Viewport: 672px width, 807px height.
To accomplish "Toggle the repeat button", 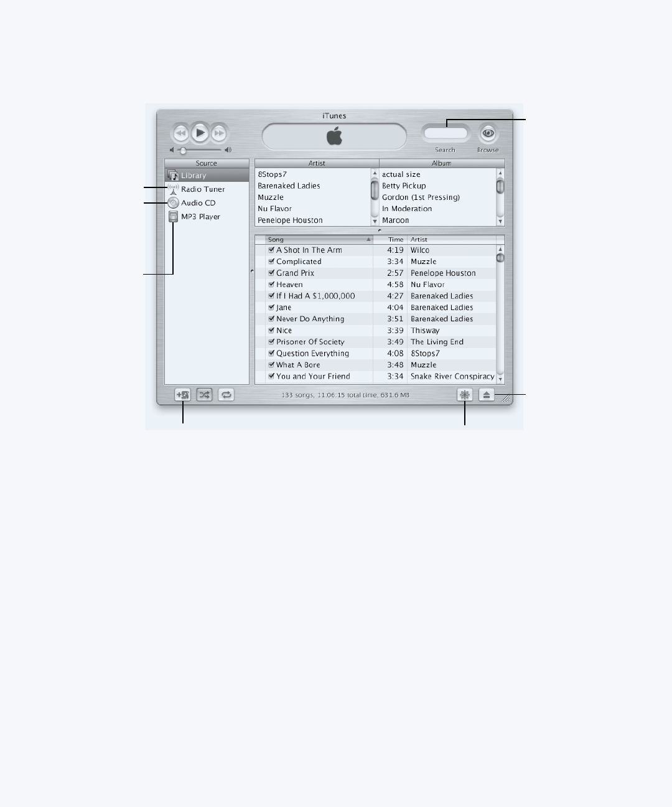I will pos(226,395).
